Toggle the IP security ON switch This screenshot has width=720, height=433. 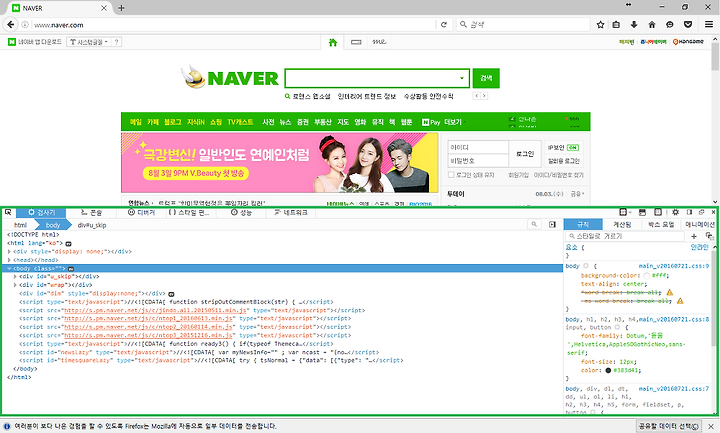click(x=573, y=148)
